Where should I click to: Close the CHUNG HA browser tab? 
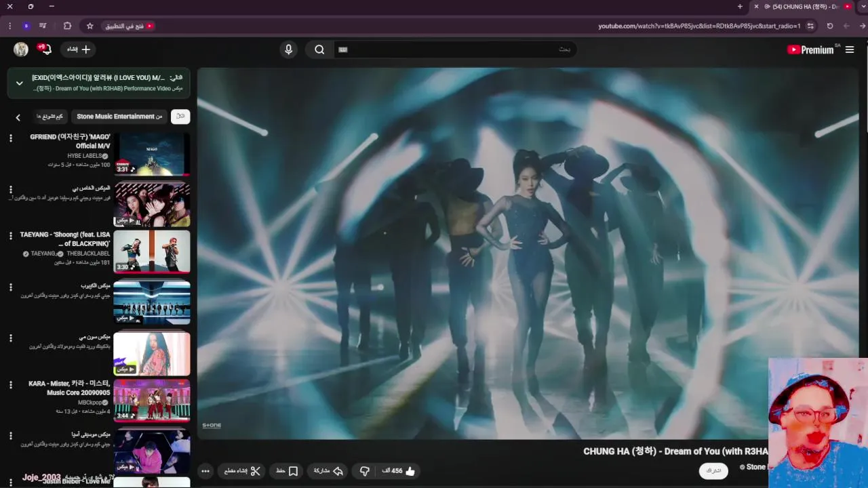(757, 6)
